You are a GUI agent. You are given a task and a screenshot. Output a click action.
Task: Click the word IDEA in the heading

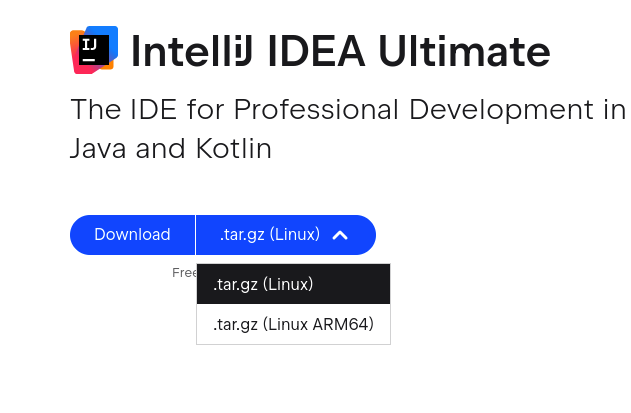[x=316, y=51]
